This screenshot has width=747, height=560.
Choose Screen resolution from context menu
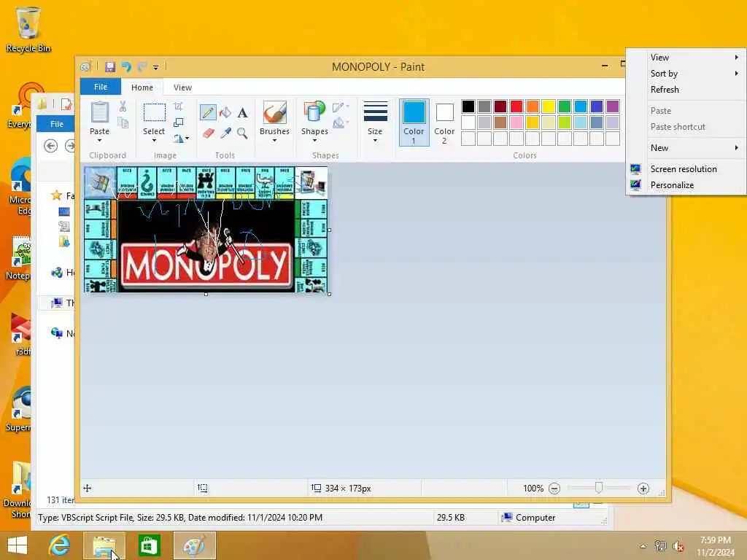686,169
